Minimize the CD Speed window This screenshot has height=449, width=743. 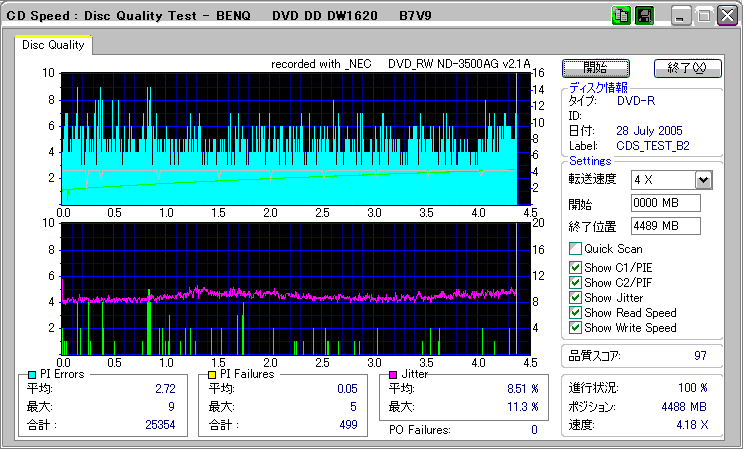coord(681,17)
